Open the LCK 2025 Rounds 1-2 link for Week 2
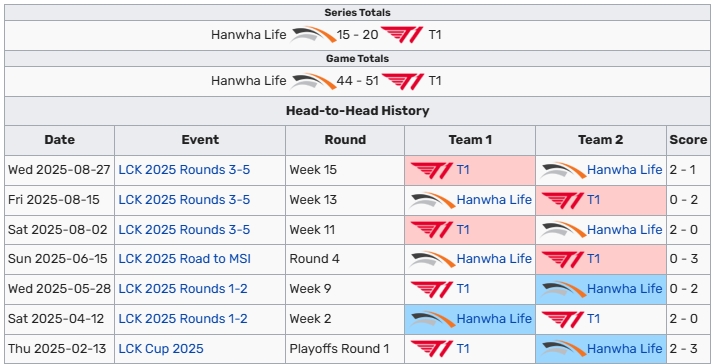 click(x=183, y=319)
